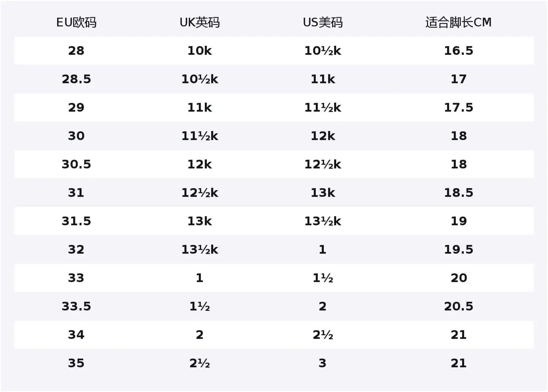Viewport: 548px width, 392px height.
Task: Click US size 13½k cell
Action: coord(323,221)
